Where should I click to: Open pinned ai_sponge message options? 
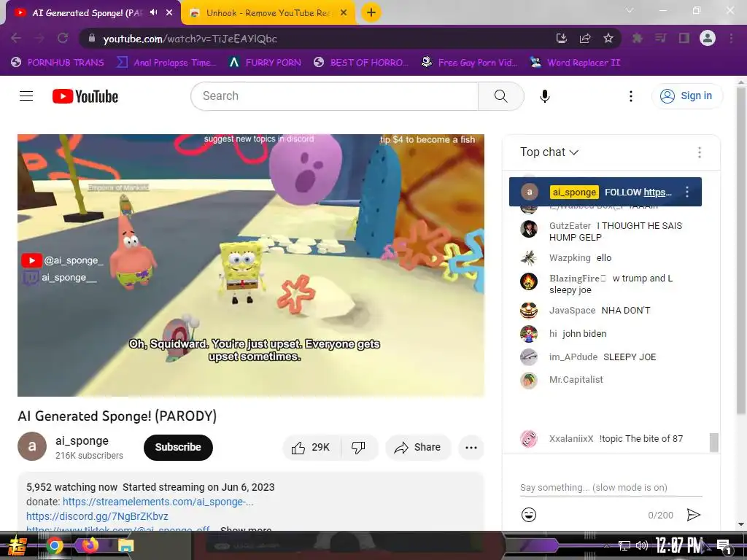point(686,192)
